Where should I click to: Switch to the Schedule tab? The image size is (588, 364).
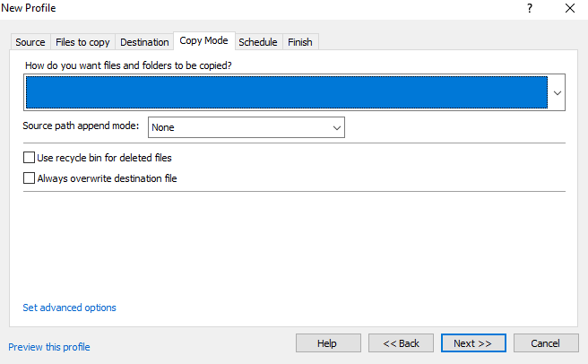258,42
